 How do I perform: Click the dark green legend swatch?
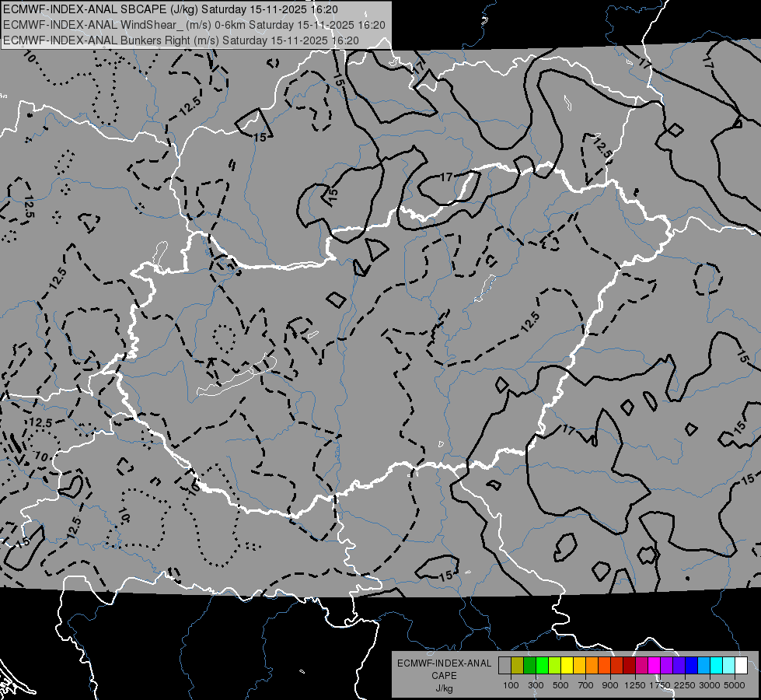pyautogui.click(x=529, y=665)
